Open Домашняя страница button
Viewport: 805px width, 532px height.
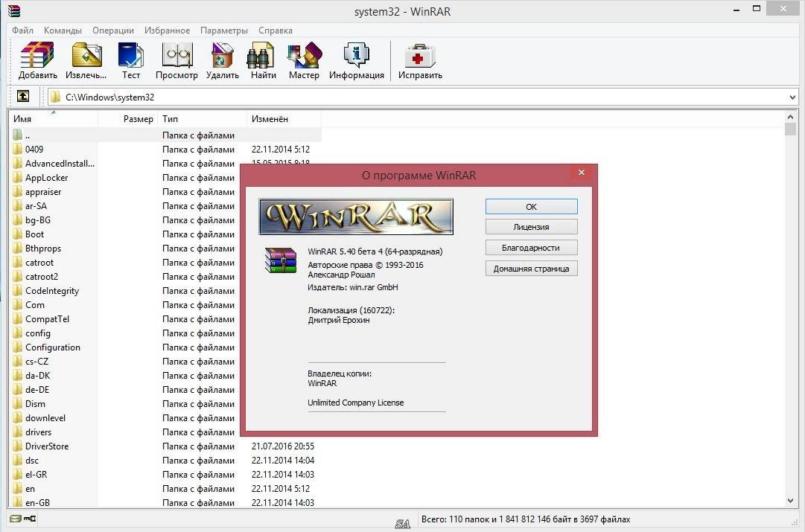tap(532, 269)
